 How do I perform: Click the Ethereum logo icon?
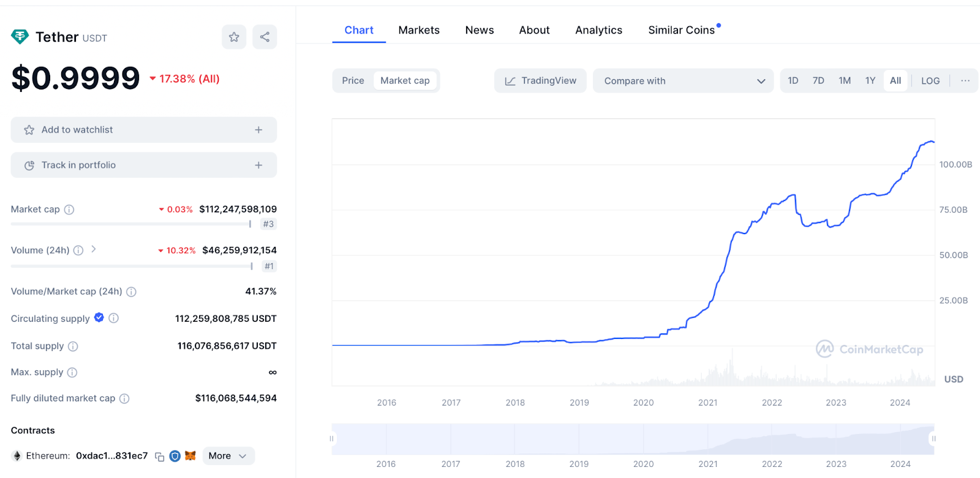coord(17,456)
